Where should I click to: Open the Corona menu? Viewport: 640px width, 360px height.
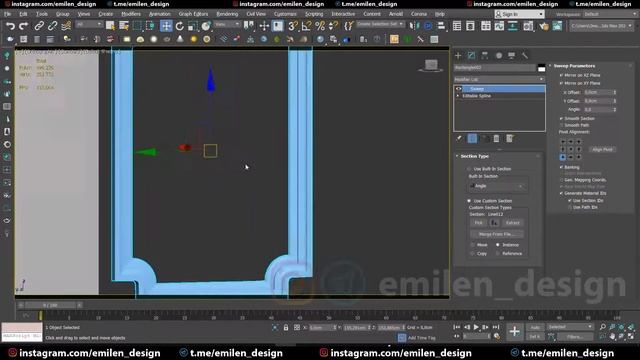(419, 14)
